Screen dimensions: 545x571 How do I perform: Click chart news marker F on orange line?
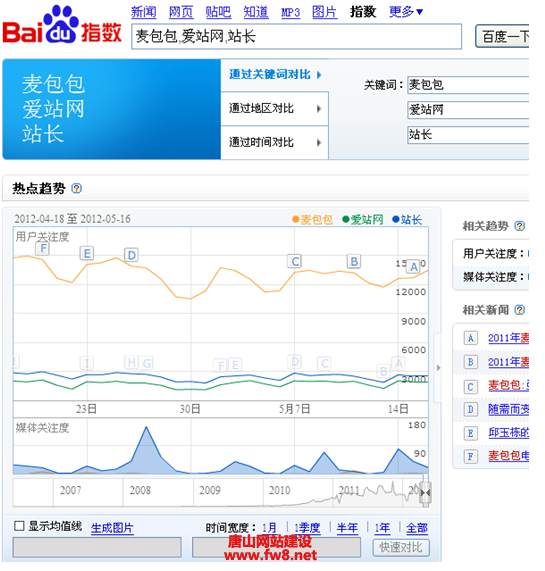tap(43, 249)
